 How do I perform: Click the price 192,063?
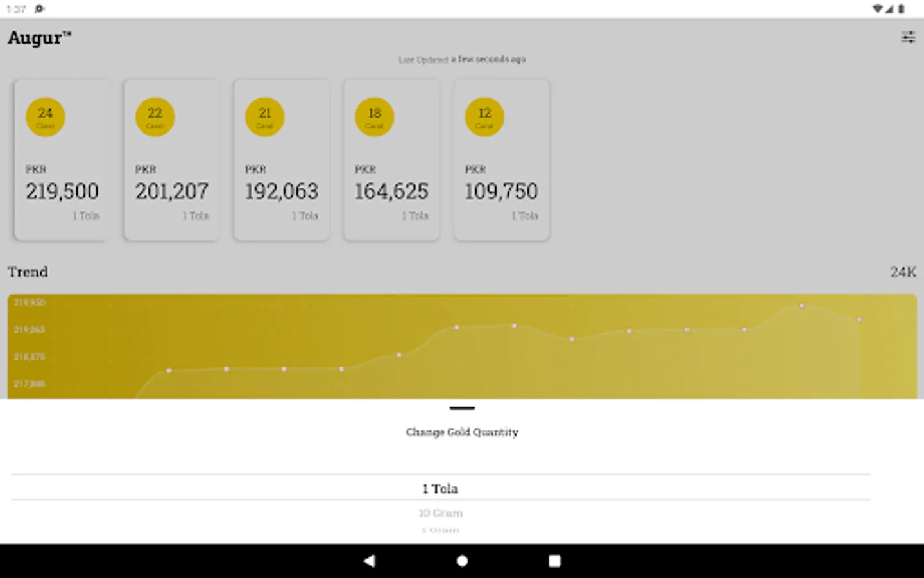click(282, 191)
